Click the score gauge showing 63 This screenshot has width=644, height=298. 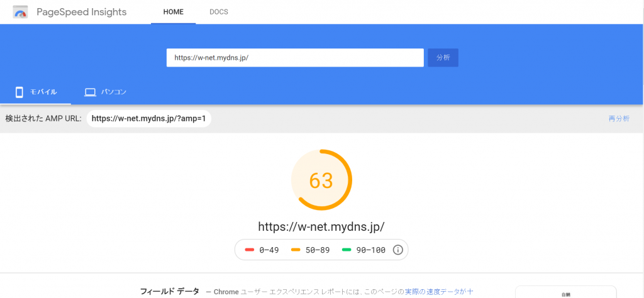(321, 180)
